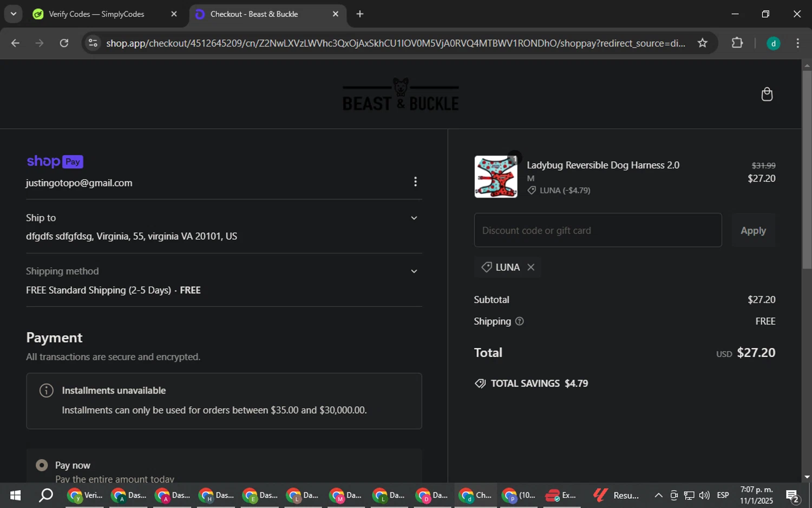Click the volume icon in system tray
Screen dimensions: 812x508
(704, 495)
